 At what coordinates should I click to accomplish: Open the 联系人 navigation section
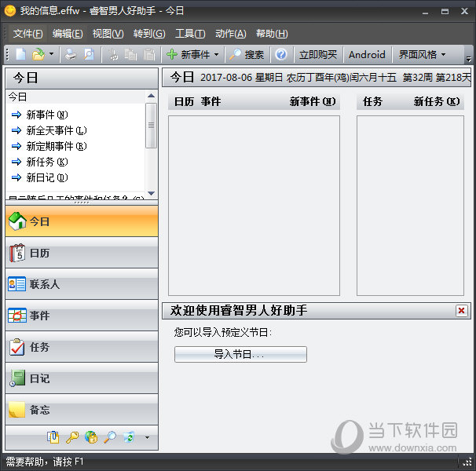tap(82, 284)
